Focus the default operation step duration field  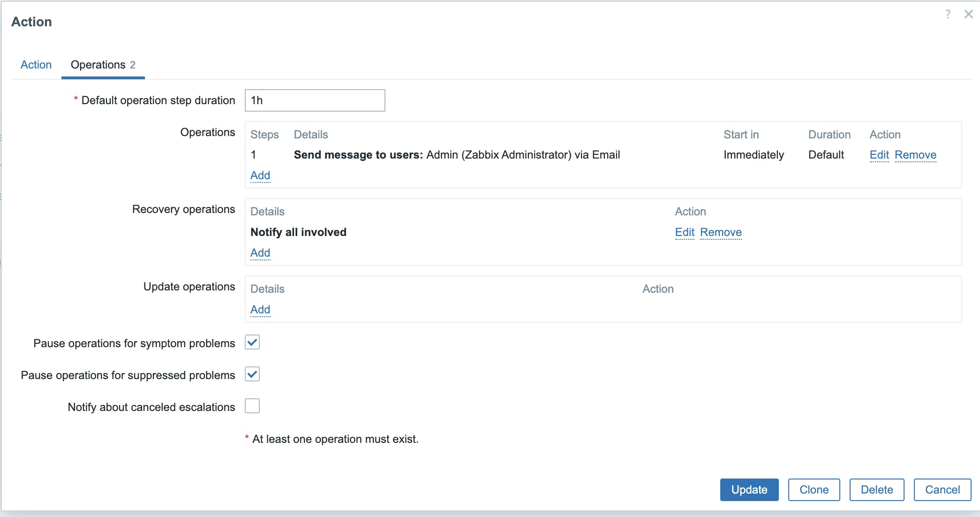click(315, 100)
